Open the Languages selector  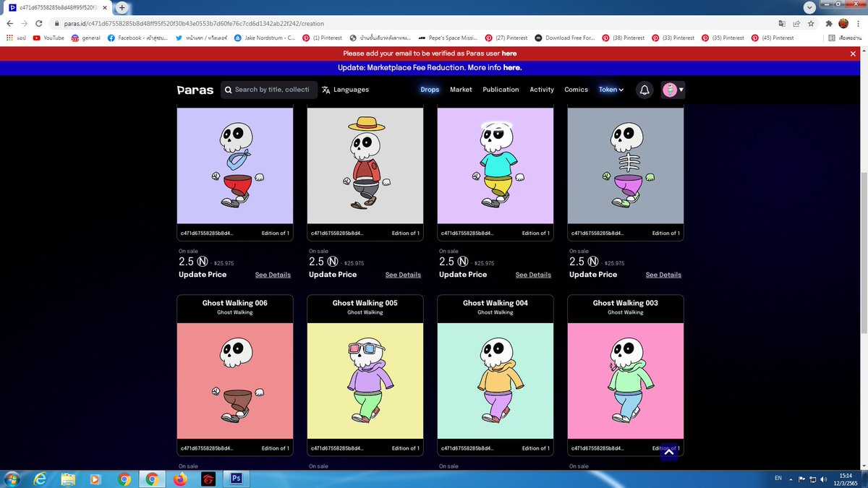(346, 90)
